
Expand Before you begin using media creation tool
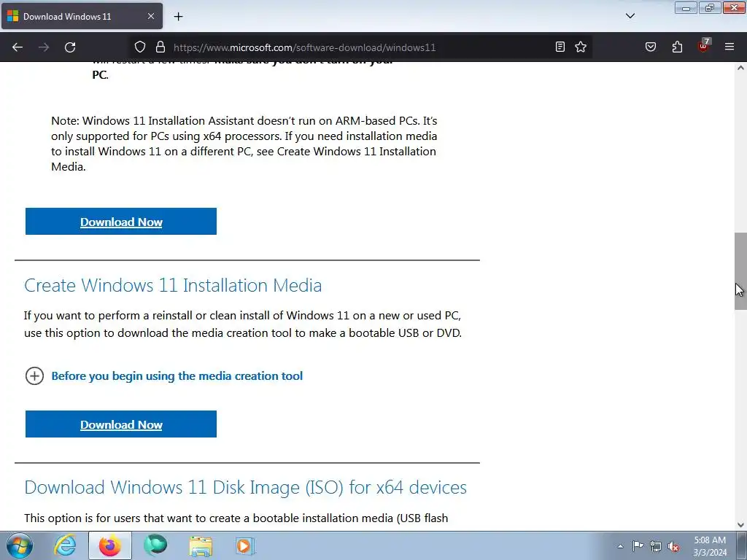coord(34,376)
